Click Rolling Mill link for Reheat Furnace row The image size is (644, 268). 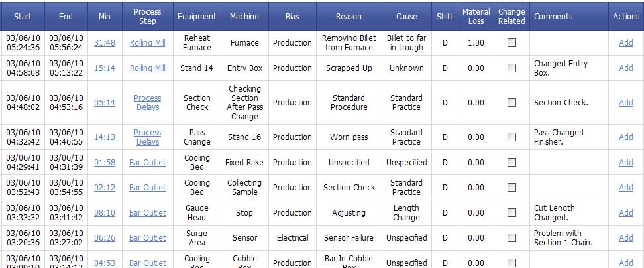point(148,42)
